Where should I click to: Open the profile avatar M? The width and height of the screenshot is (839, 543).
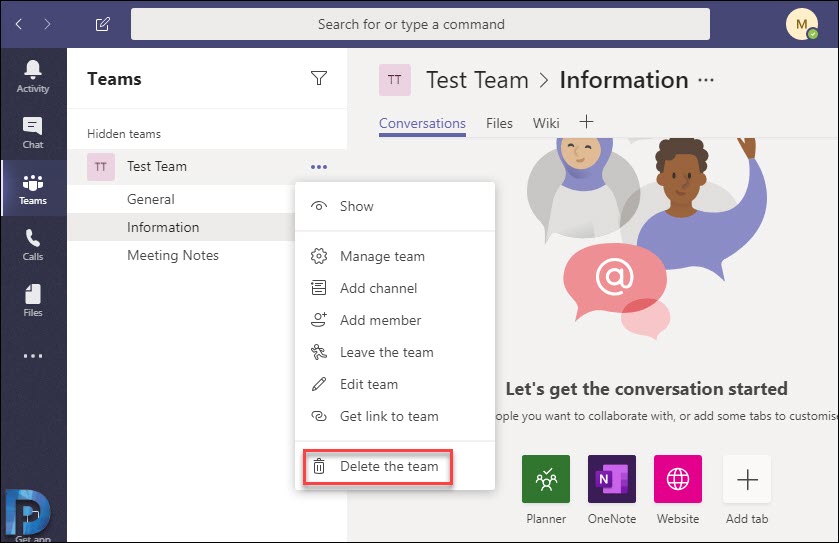(802, 24)
